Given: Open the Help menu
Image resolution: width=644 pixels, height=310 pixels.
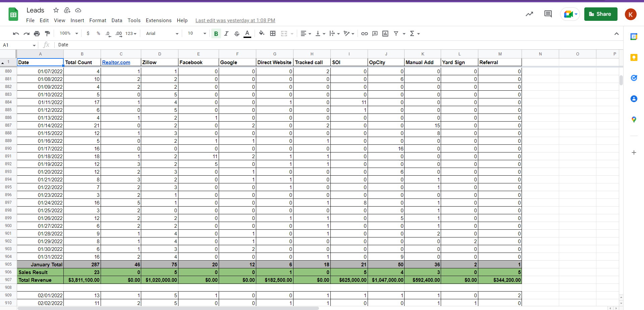Looking at the screenshot, I should click(182, 20).
